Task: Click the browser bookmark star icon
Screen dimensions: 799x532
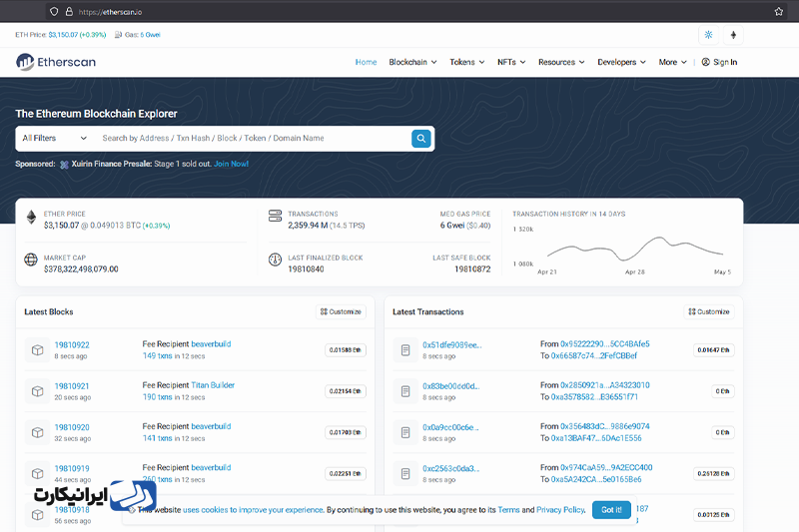Action: tap(779, 11)
